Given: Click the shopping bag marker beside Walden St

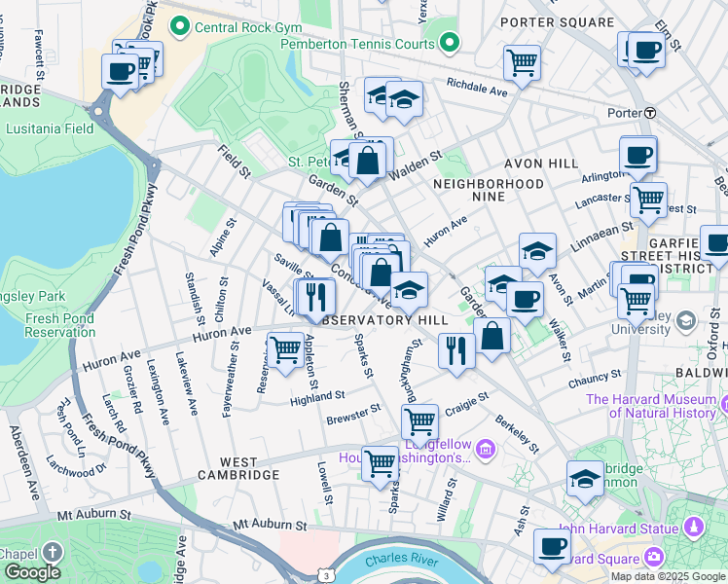Looking at the screenshot, I should point(368,161).
